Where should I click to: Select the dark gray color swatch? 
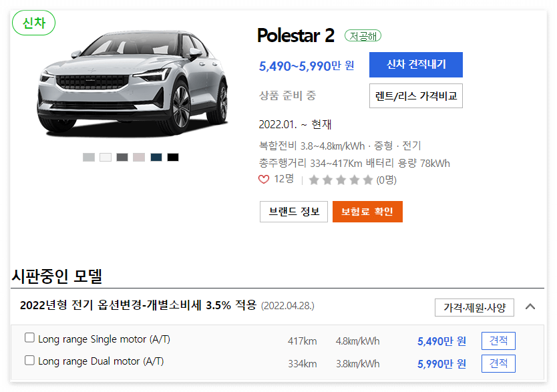[122, 158]
